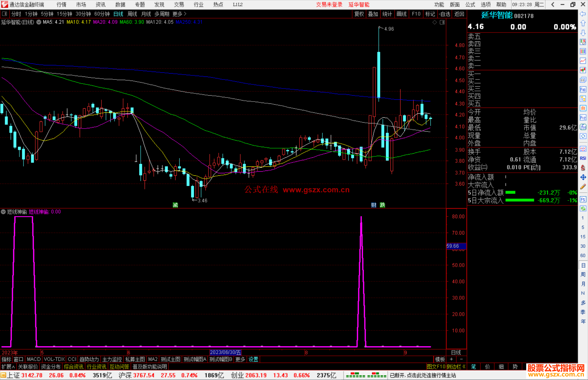Click the diamond marker toggle above chart

[434, 22]
